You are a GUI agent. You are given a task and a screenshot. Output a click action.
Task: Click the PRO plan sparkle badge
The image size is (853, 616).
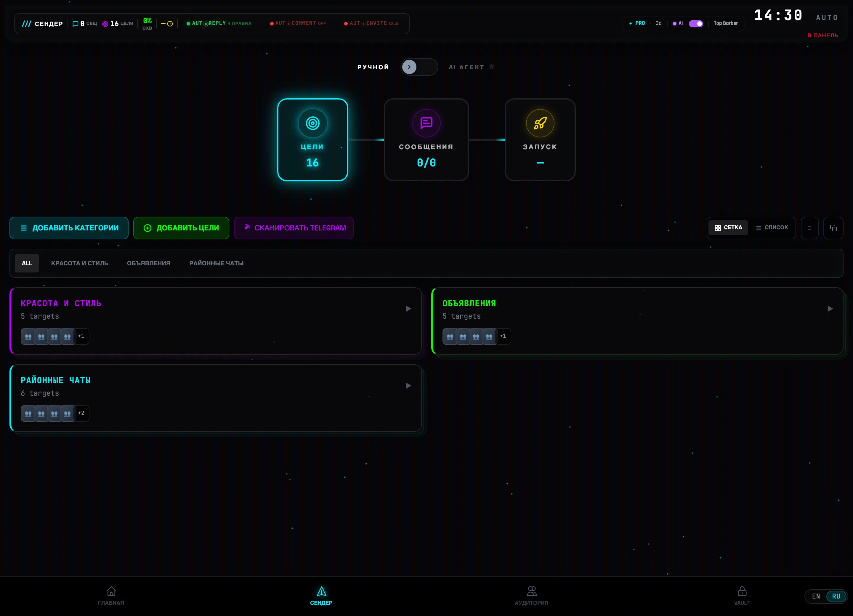[x=637, y=23]
